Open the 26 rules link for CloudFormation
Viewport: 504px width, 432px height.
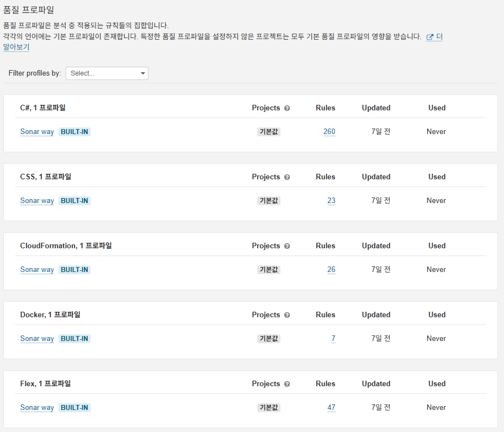point(331,269)
